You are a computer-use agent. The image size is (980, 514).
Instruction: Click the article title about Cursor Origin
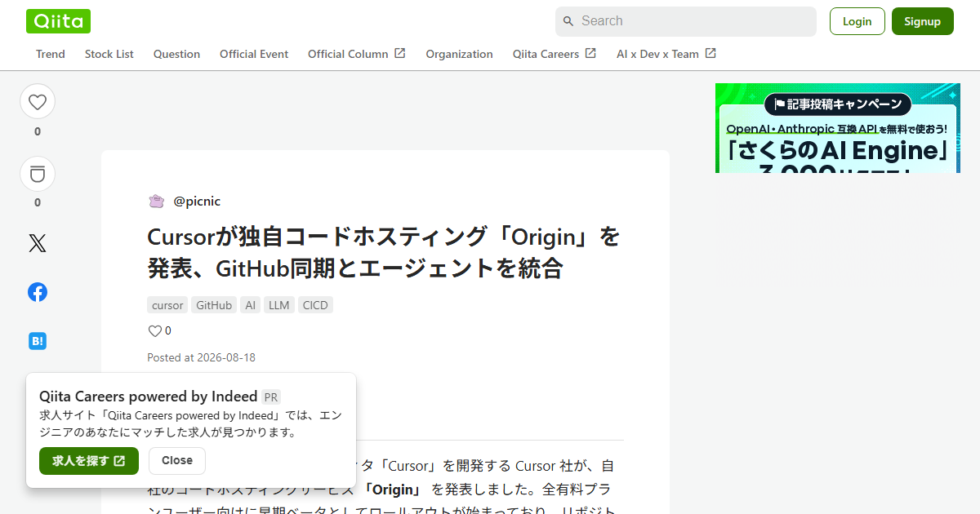[x=384, y=252]
